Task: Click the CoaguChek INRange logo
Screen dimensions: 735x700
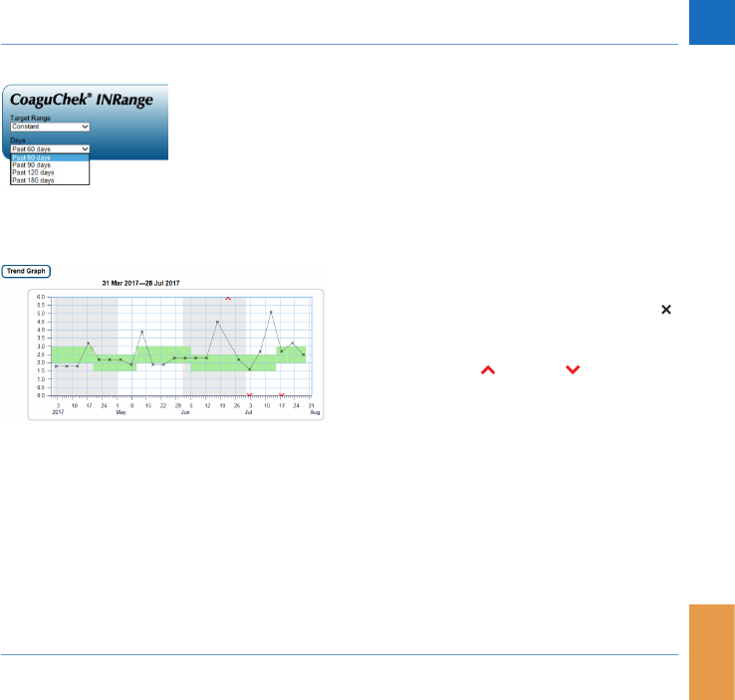Action: (82, 100)
